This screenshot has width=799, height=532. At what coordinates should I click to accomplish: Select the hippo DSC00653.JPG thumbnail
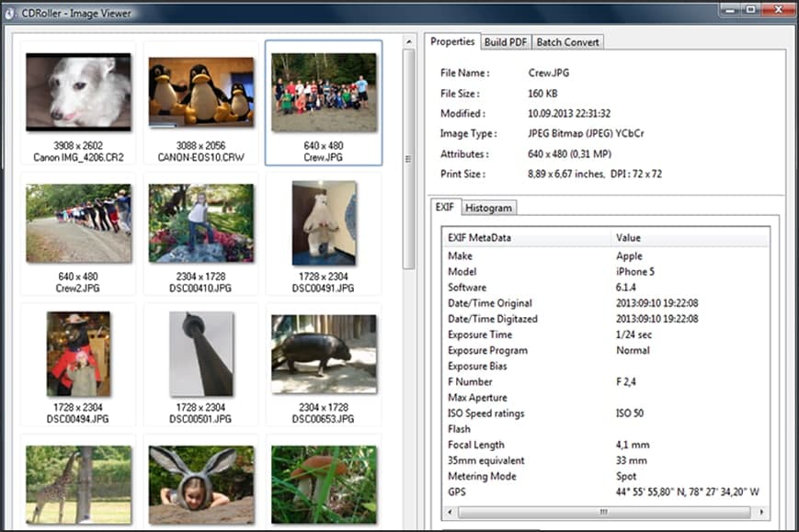tap(324, 354)
